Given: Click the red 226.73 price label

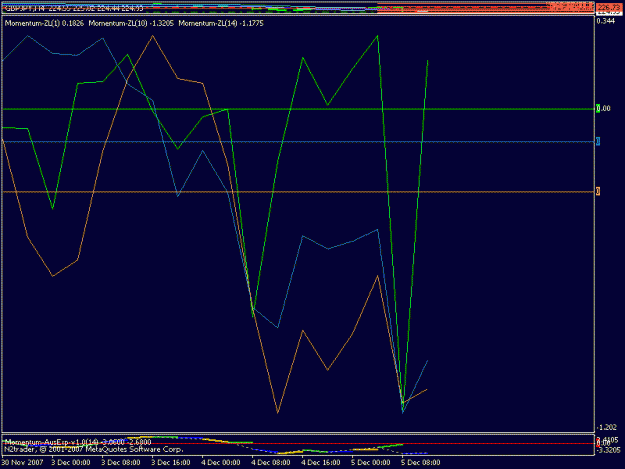Looking at the screenshot, I should tap(609, 7).
